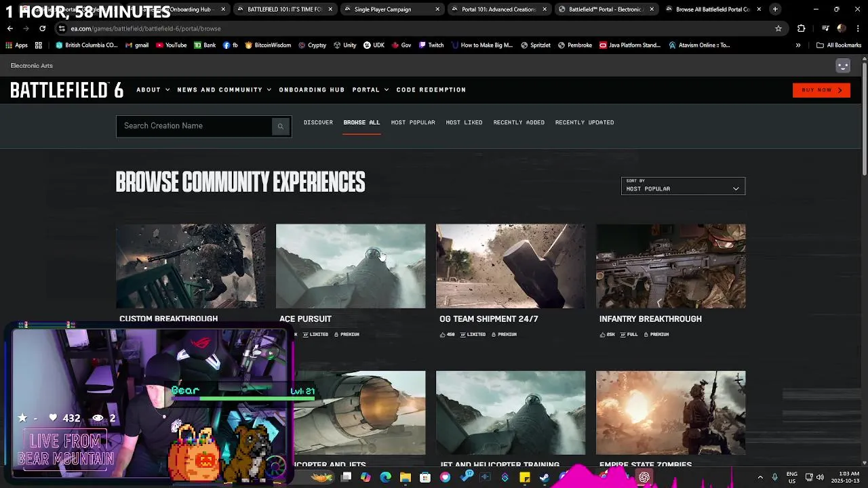The height and width of the screenshot is (488, 868).
Task: Switch to the Most Liked tab
Action: [x=464, y=123]
